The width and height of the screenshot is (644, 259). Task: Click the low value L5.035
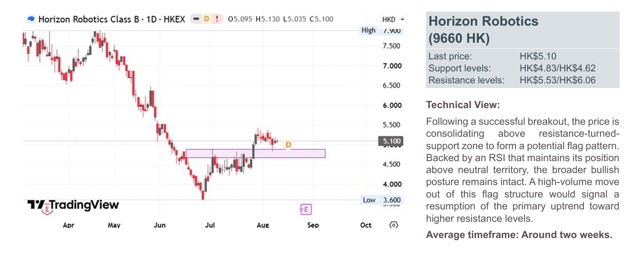pyautogui.click(x=295, y=19)
